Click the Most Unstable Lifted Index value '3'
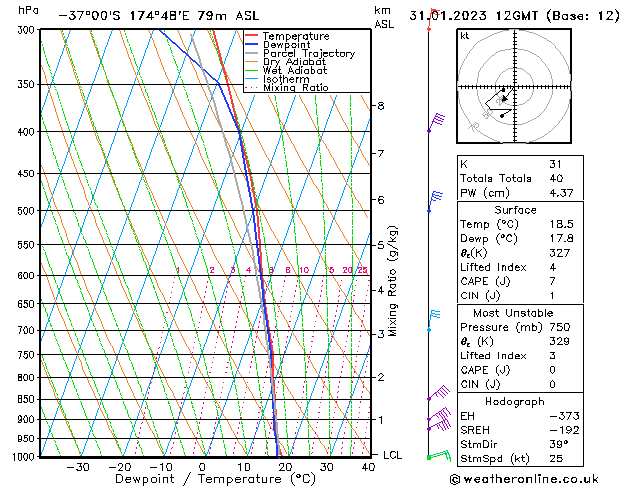Screen dimensions: 629x486 click(552, 356)
